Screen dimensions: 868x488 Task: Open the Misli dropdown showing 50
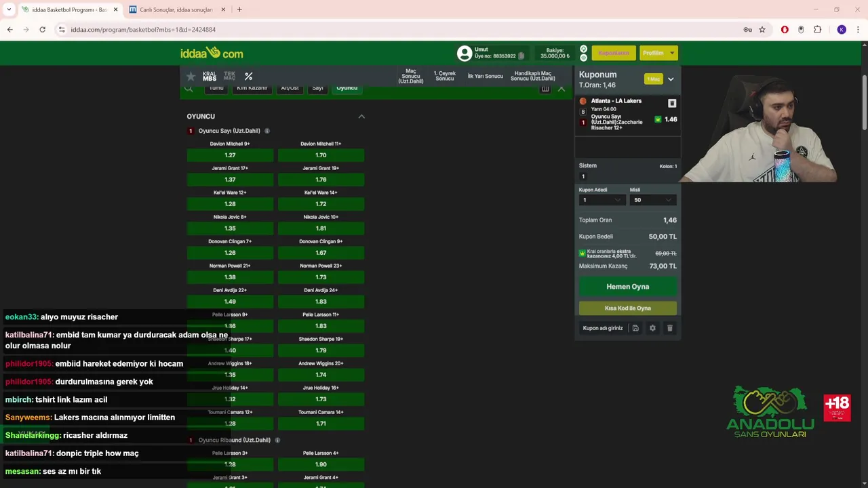pyautogui.click(x=652, y=200)
